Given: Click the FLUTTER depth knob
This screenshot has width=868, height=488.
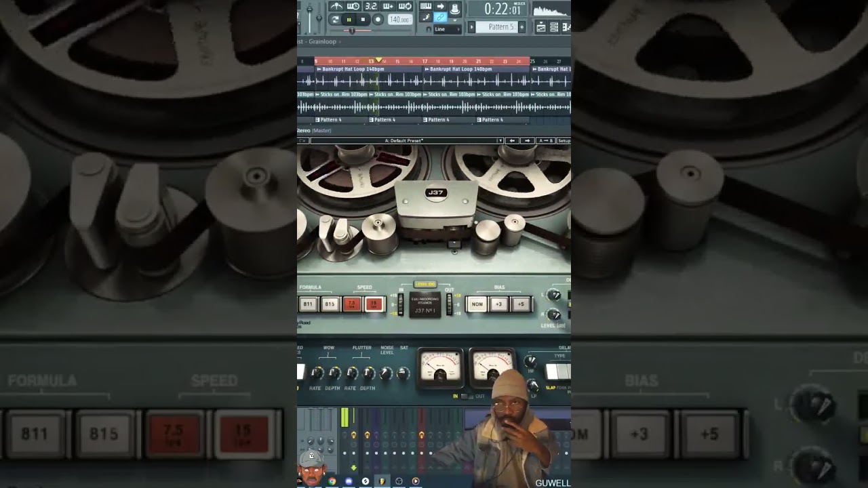Looking at the screenshot, I should (369, 373).
